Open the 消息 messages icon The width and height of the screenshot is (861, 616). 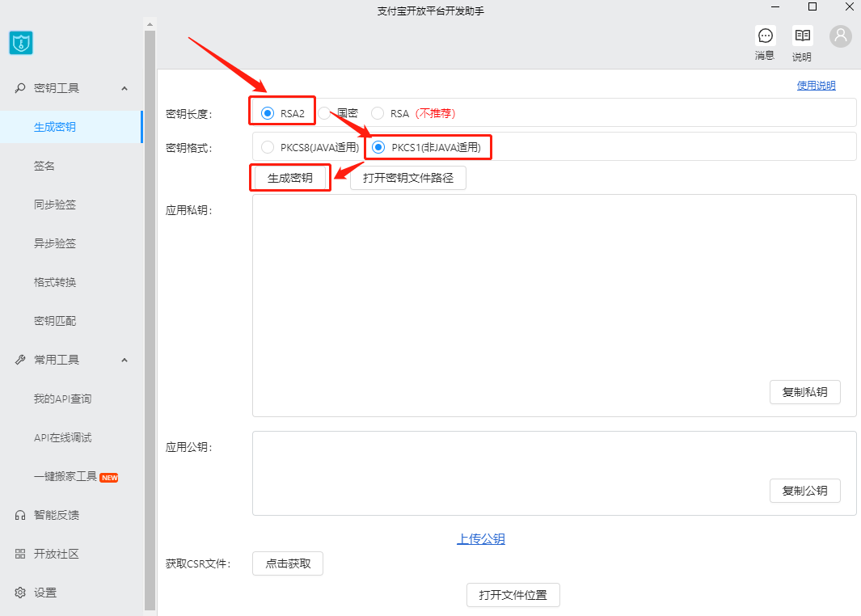765,36
